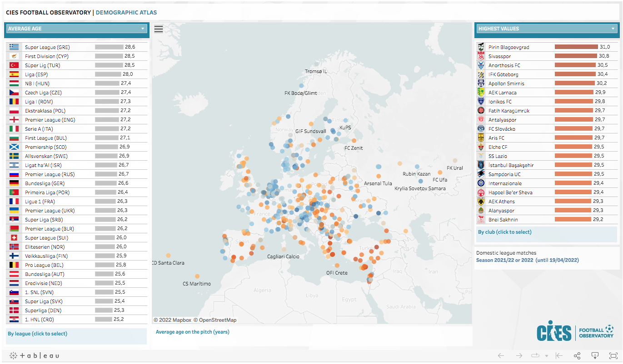Click the FK Ural map label

click(x=455, y=168)
